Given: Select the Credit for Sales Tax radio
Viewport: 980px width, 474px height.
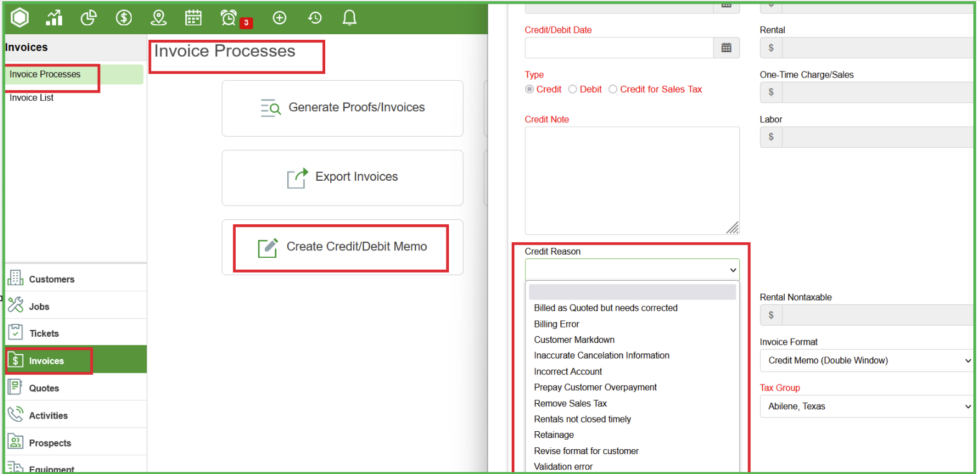Looking at the screenshot, I should pos(613,89).
